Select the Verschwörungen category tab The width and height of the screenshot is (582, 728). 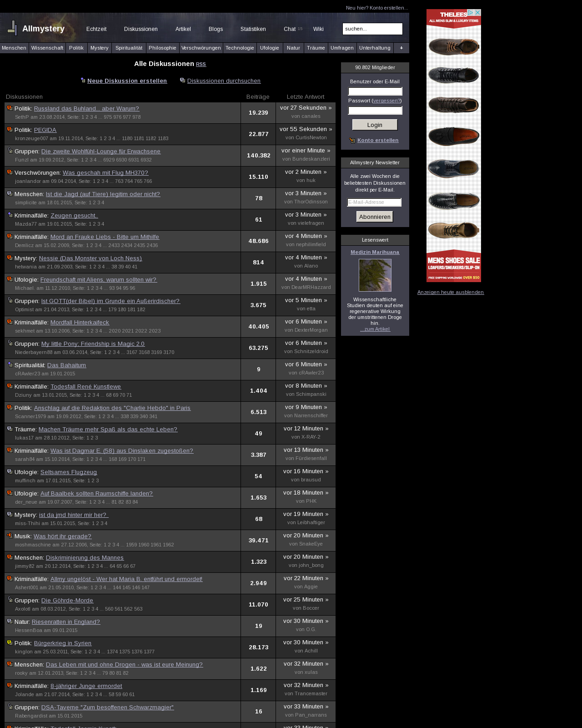click(201, 48)
